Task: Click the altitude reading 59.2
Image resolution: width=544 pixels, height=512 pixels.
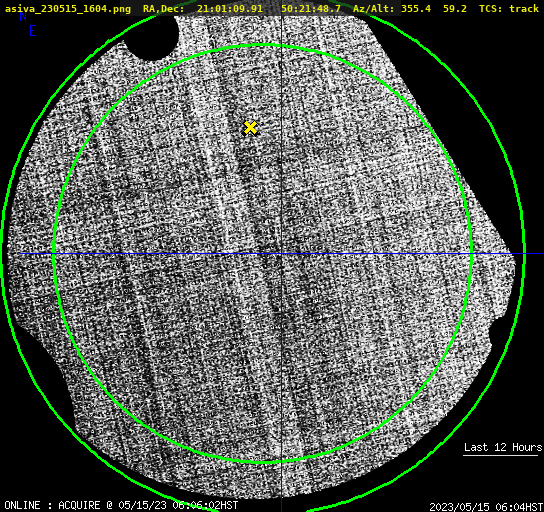Action: 455,8
